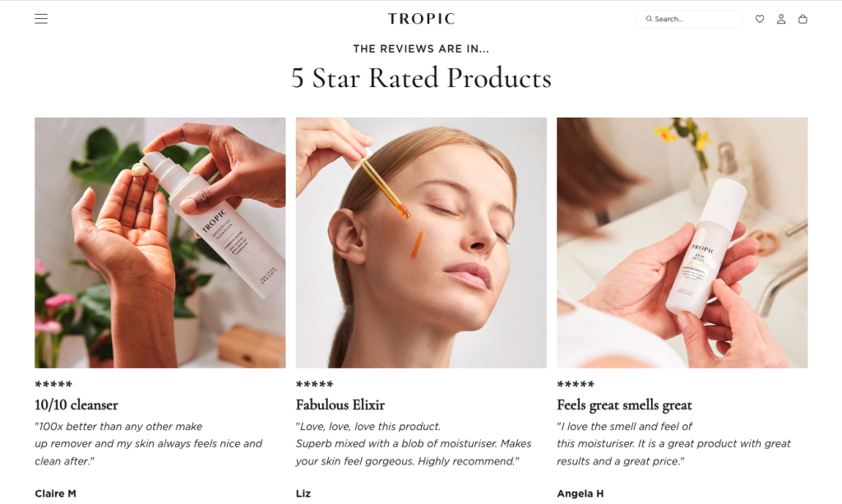Click reviewer name Liz
The height and width of the screenshot is (504, 842).
coord(303,493)
